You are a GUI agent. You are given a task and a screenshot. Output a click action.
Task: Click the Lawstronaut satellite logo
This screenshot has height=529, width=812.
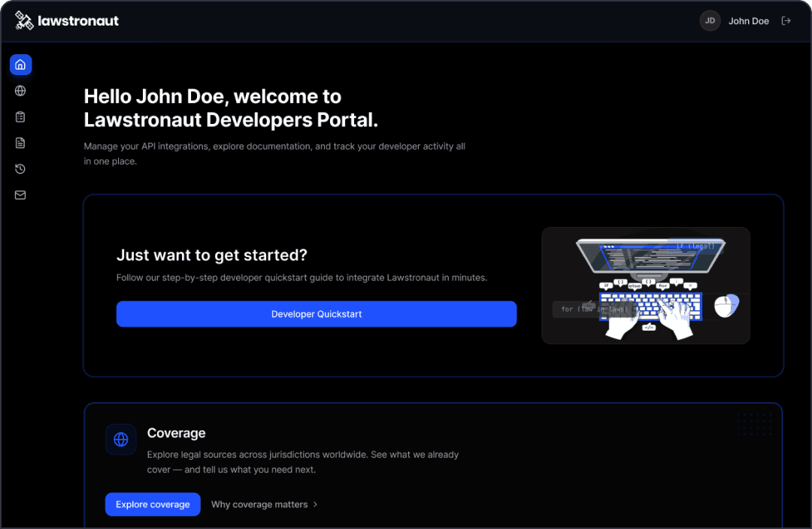pos(24,21)
